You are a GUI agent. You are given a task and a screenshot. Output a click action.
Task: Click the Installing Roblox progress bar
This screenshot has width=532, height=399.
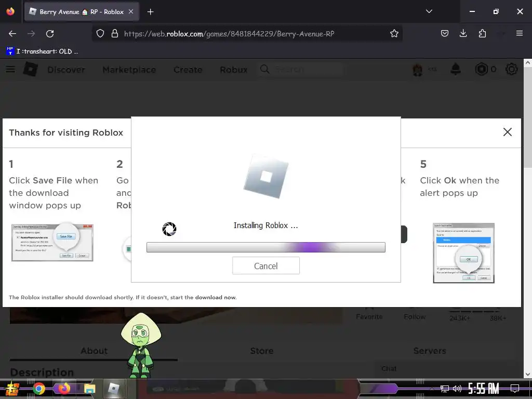pos(265,247)
